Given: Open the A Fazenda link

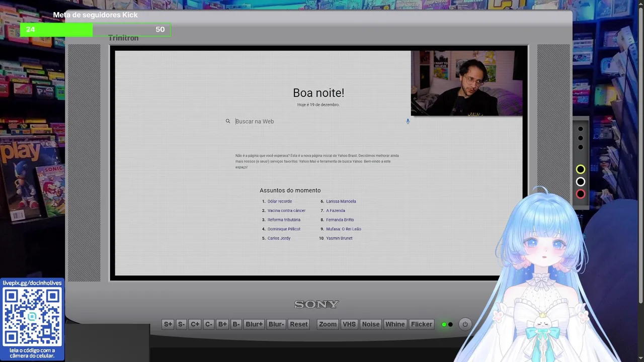Looking at the screenshot, I should click(336, 211).
